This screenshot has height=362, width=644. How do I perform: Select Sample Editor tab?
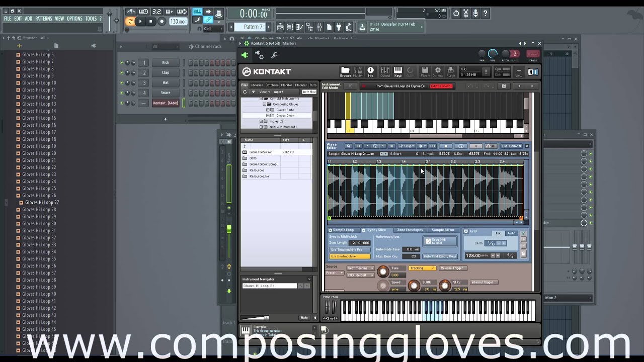[443, 230]
